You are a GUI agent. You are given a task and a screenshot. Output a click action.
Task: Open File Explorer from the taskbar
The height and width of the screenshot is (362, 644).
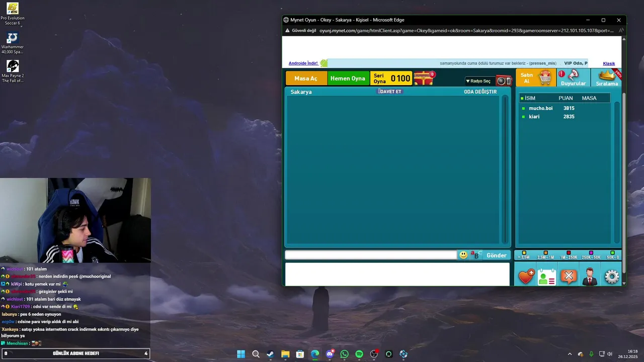(285, 354)
